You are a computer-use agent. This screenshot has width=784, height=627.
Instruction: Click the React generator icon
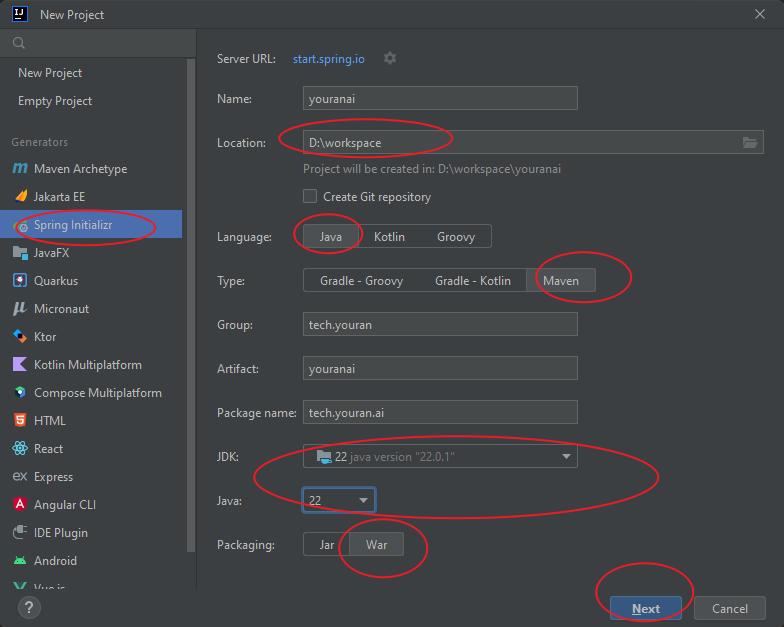tap(20, 448)
